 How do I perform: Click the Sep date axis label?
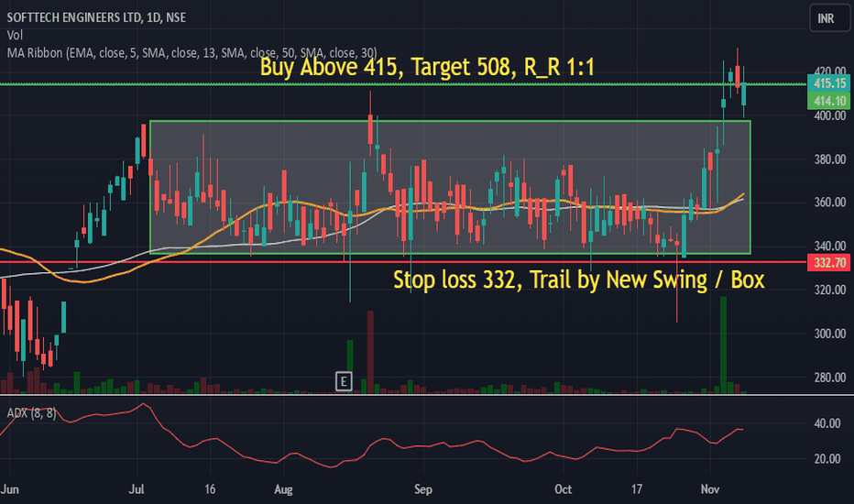click(422, 488)
